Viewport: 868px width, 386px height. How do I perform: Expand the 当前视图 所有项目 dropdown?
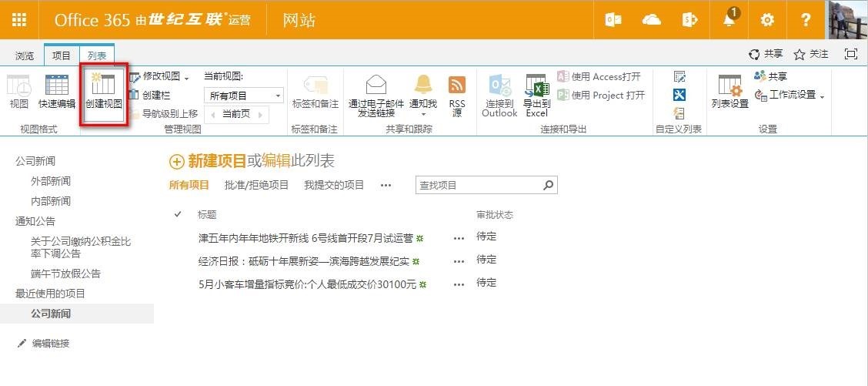pyautogui.click(x=278, y=96)
